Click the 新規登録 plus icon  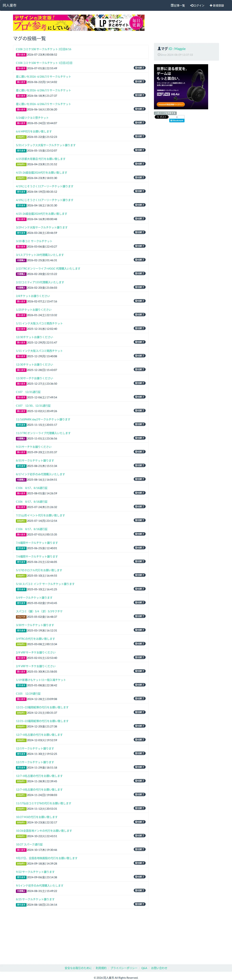[x=211, y=6]
